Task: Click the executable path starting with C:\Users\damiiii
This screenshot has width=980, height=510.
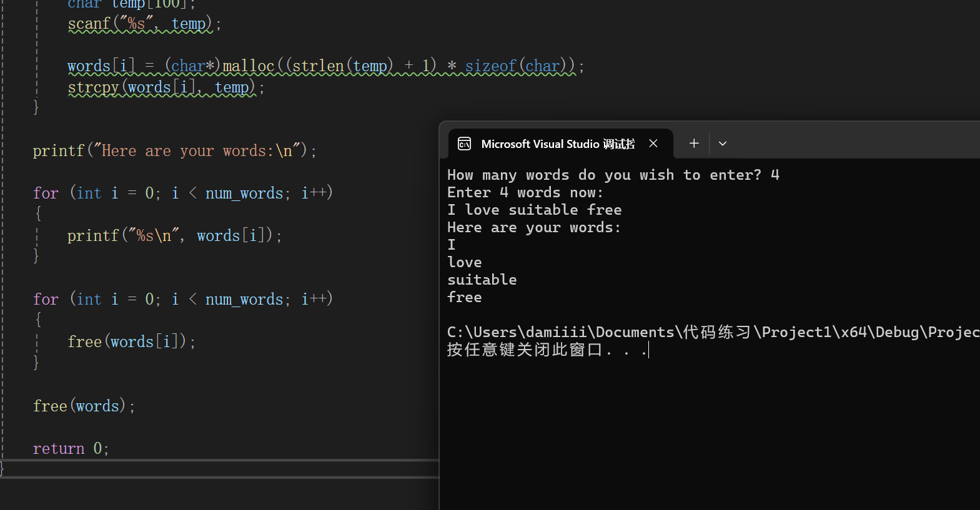Action: pos(713,332)
